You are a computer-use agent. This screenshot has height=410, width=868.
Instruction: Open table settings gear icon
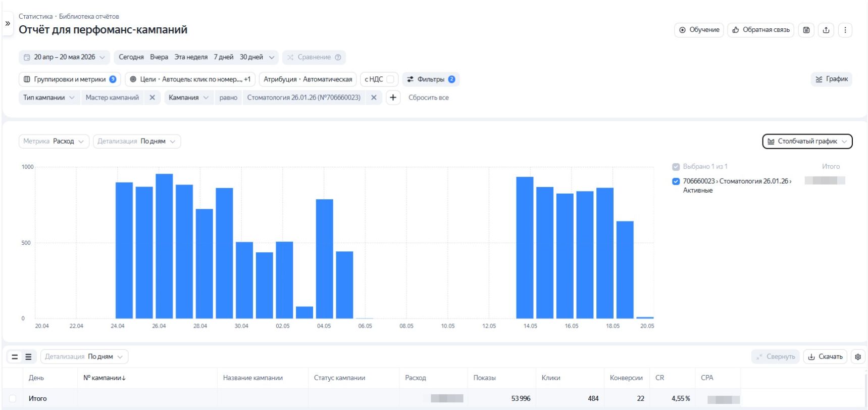[x=858, y=356]
